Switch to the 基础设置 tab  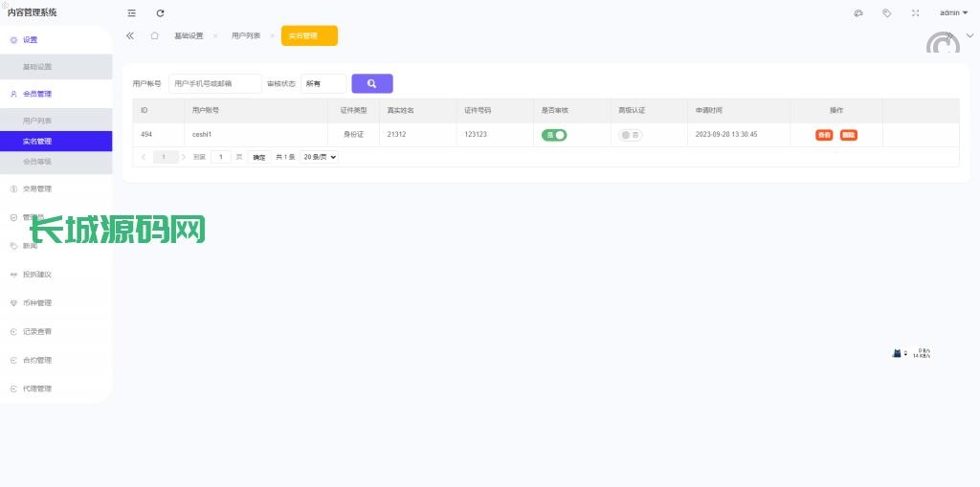(x=189, y=35)
